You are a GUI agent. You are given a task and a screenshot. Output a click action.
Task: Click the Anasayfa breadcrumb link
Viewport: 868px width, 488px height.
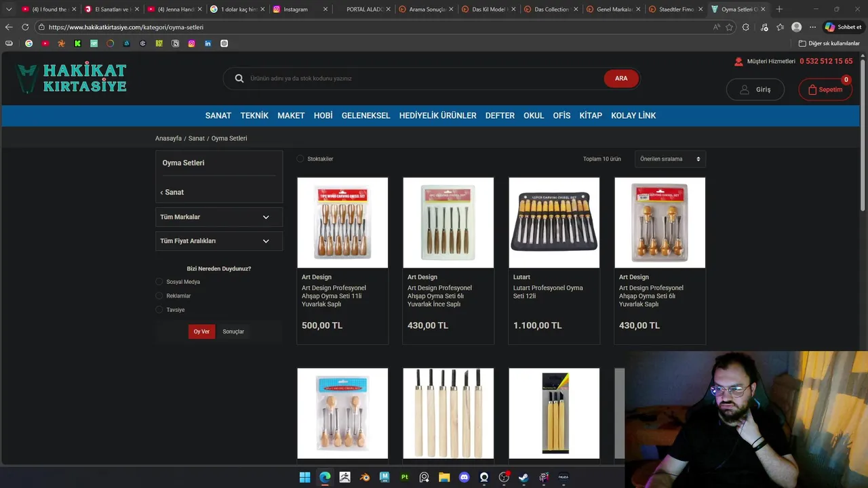(168, 138)
